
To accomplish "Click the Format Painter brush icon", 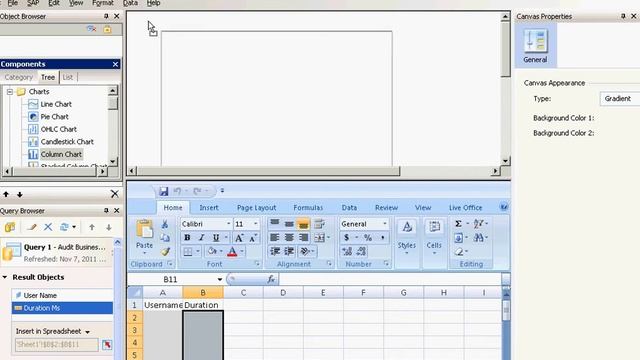I will 165,251.
